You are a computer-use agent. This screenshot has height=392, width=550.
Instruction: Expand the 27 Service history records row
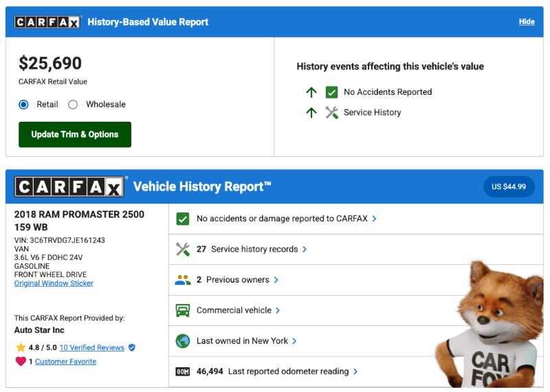[254, 249]
